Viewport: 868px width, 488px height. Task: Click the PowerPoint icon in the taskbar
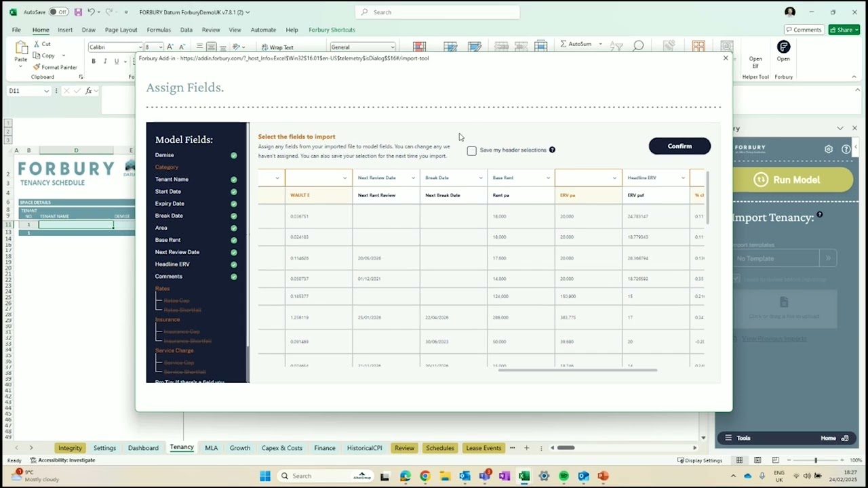point(603,476)
